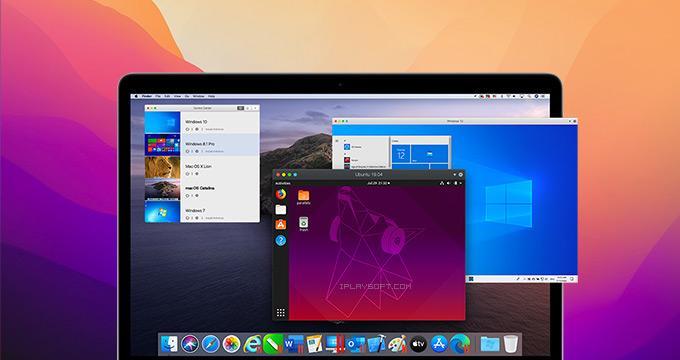Launch Internet Explorer from the dock
This screenshot has width=680, height=360.
coord(252,344)
